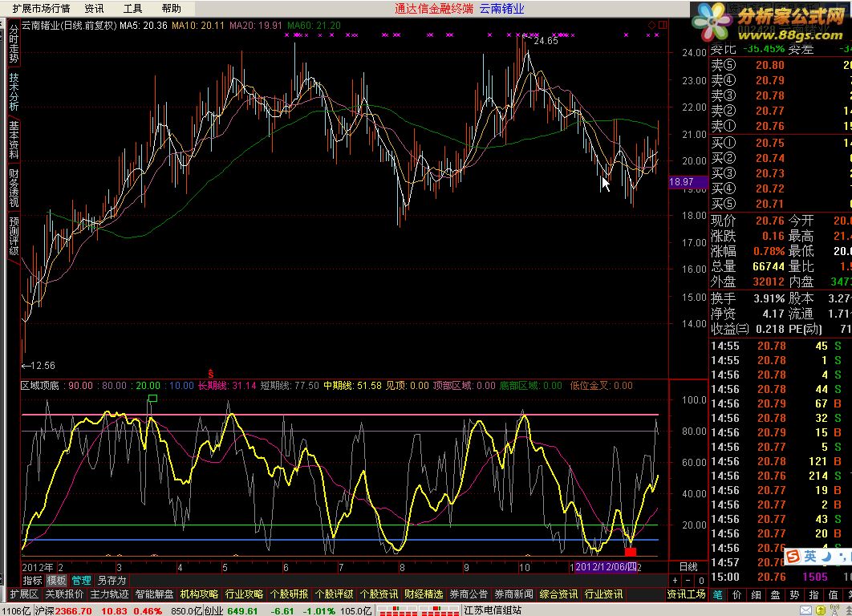Open the 扩展区 tab
The width and height of the screenshot is (852, 616).
(24, 594)
